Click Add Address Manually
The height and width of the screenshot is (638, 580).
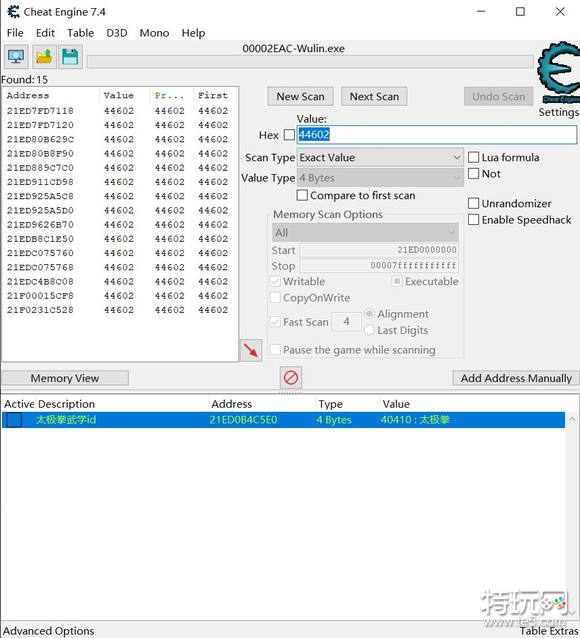pos(516,378)
